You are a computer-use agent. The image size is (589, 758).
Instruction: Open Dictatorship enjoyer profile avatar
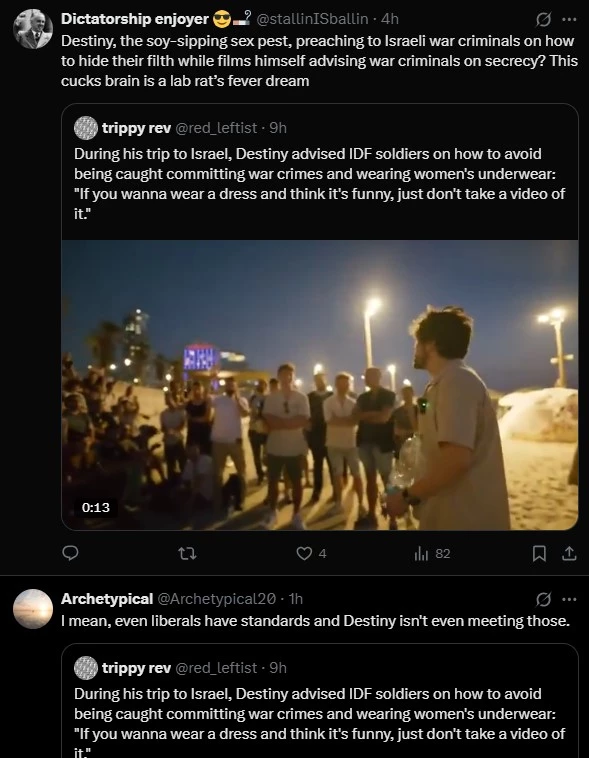click(x=33, y=29)
